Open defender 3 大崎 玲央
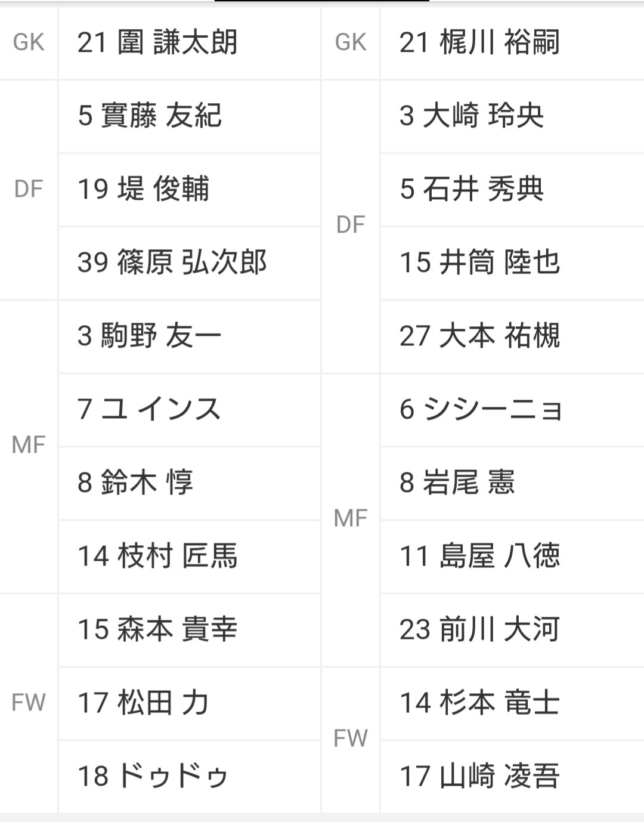Image resolution: width=644 pixels, height=822 pixels. [x=512, y=116]
